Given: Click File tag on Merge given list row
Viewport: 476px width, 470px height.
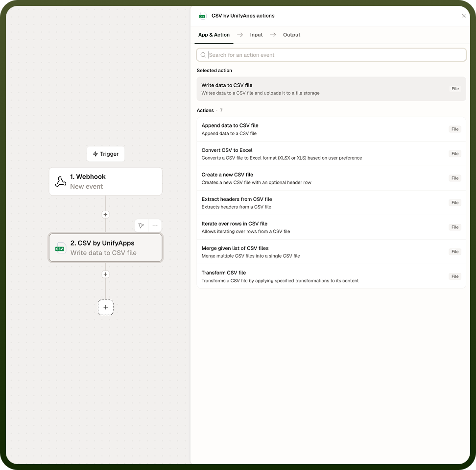Looking at the screenshot, I should click(x=455, y=251).
